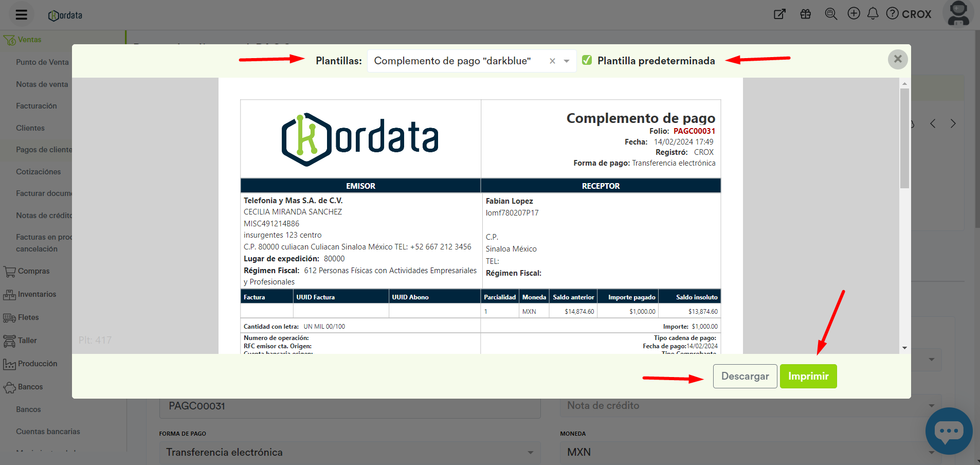This screenshot has width=980, height=465.
Task: Click the search magnifier icon
Action: pyautogui.click(x=830, y=14)
